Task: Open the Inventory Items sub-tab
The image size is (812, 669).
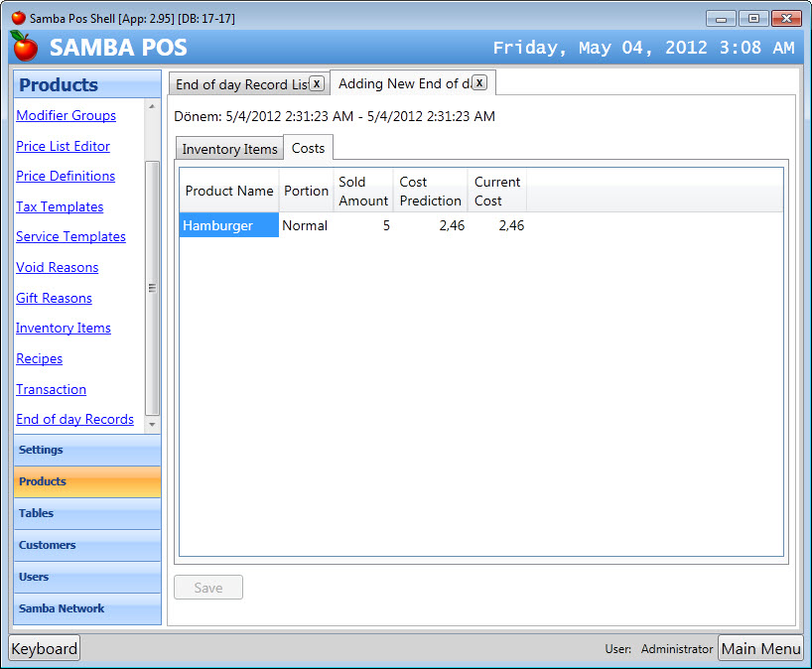Action: click(x=229, y=149)
